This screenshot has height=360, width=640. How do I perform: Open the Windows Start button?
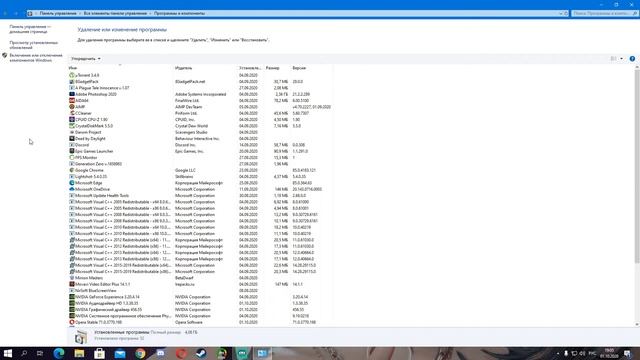[x=8, y=353]
